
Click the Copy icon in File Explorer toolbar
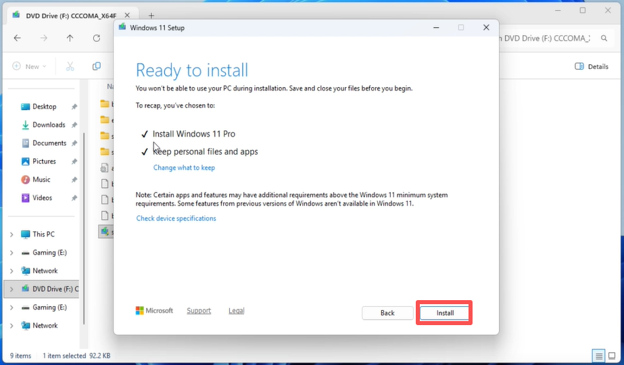(x=96, y=66)
